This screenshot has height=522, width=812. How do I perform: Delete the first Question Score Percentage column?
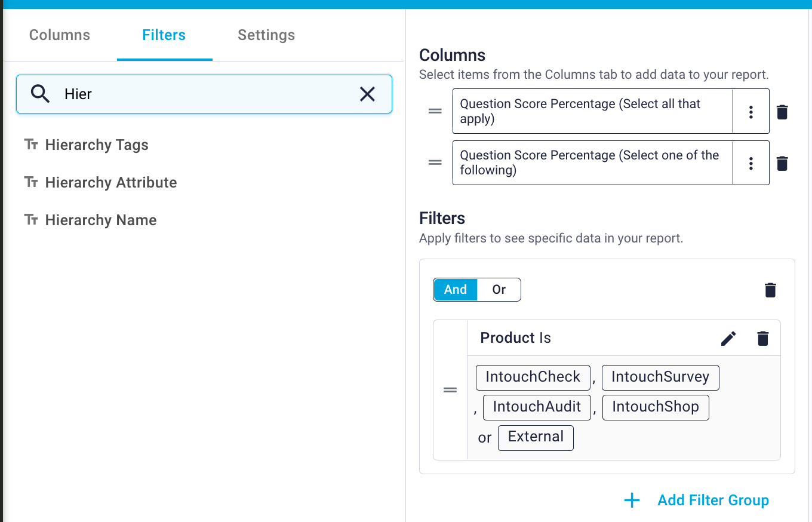(x=782, y=112)
